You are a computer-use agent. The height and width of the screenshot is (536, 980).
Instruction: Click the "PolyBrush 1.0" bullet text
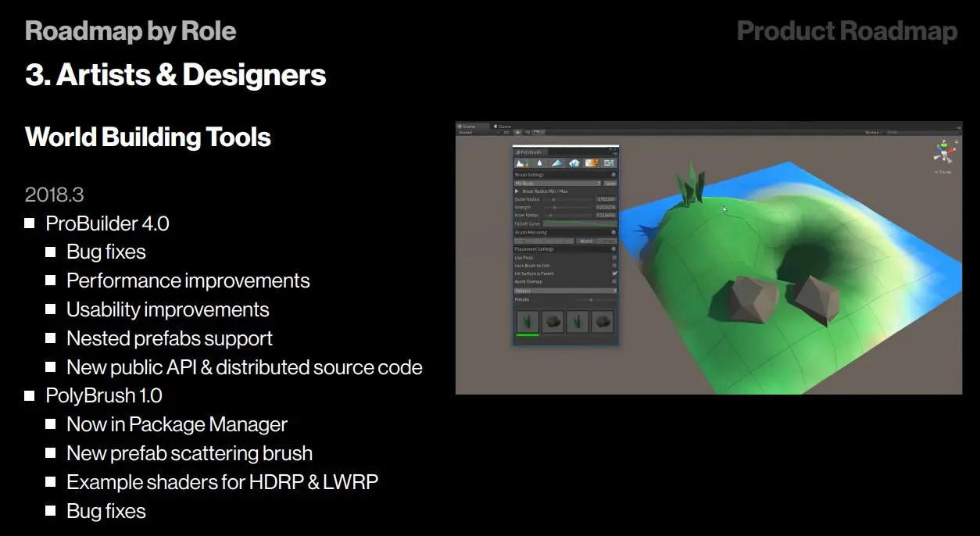click(104, 395)
